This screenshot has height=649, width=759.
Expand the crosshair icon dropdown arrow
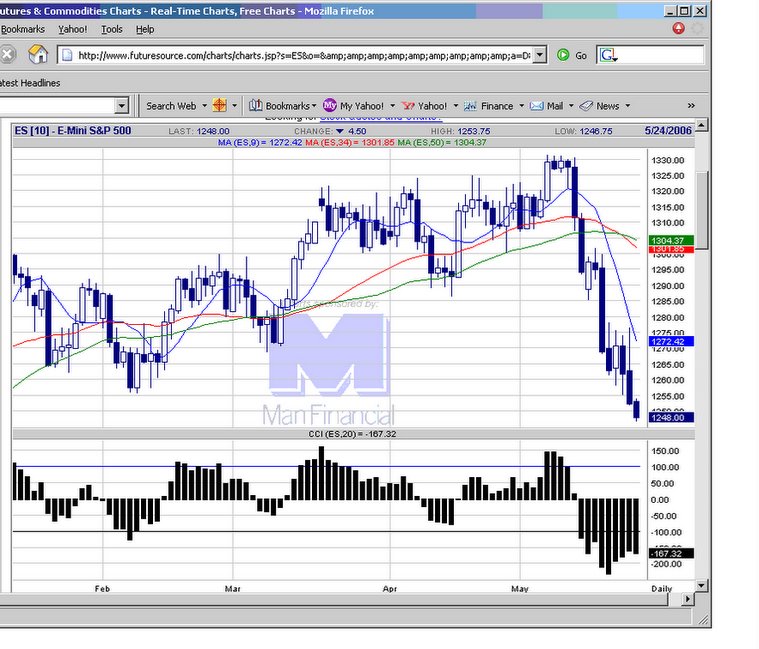click(235, 106)
